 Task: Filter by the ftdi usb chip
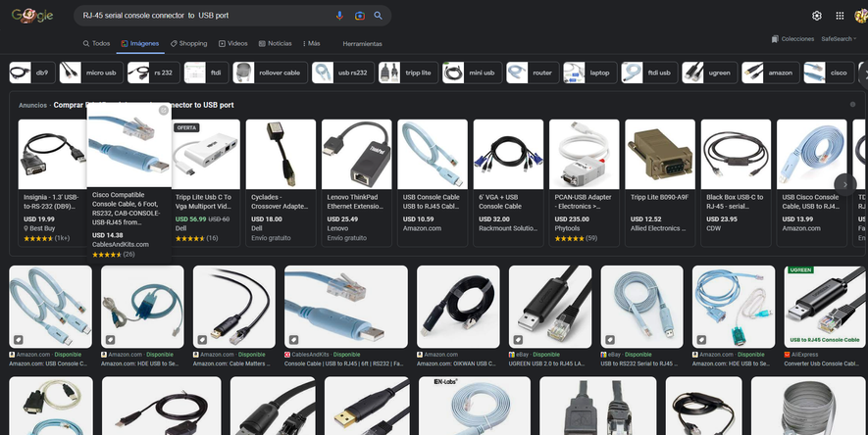pos(648,72)
